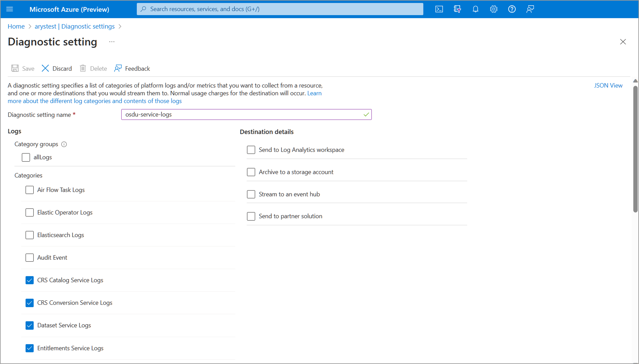This screenshot has height=364, width=639.
Task: Open the ellipsis menu beside Diagnostic setting
Action: (x=112, y=42)
